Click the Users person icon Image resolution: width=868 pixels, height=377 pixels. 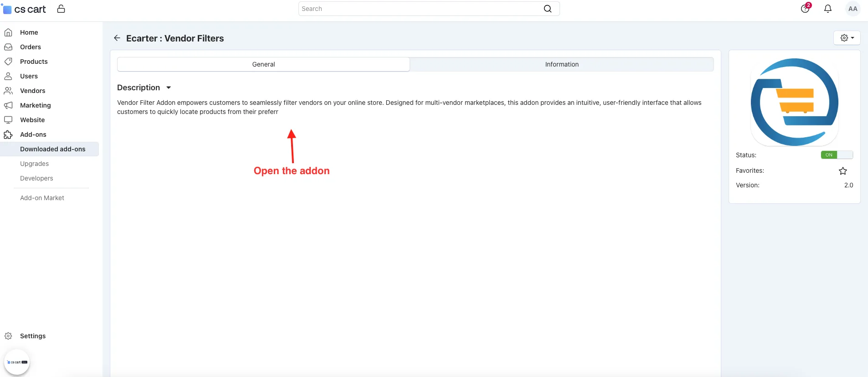[8, 76]
